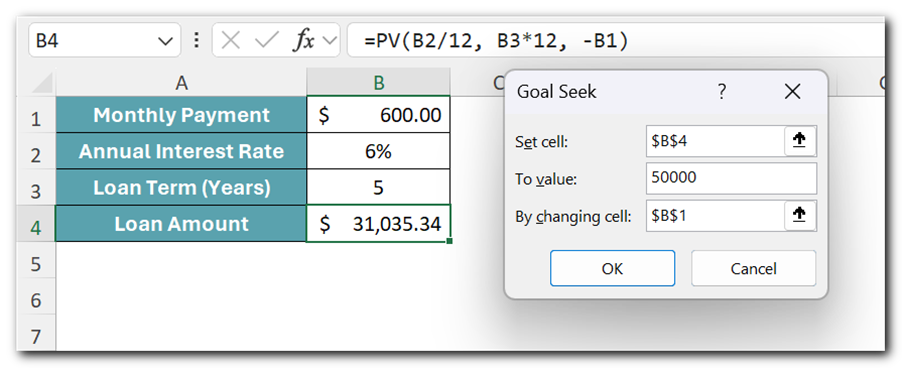Select the Loan Term (Years) cell
The width and height of the screenshot is (902, 368).
181,187
